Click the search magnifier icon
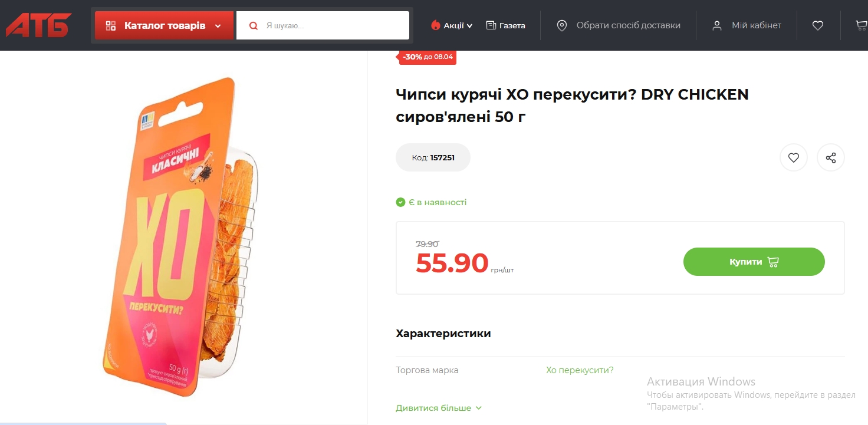Viewport: 868px width, 425px height. (254, 26)
